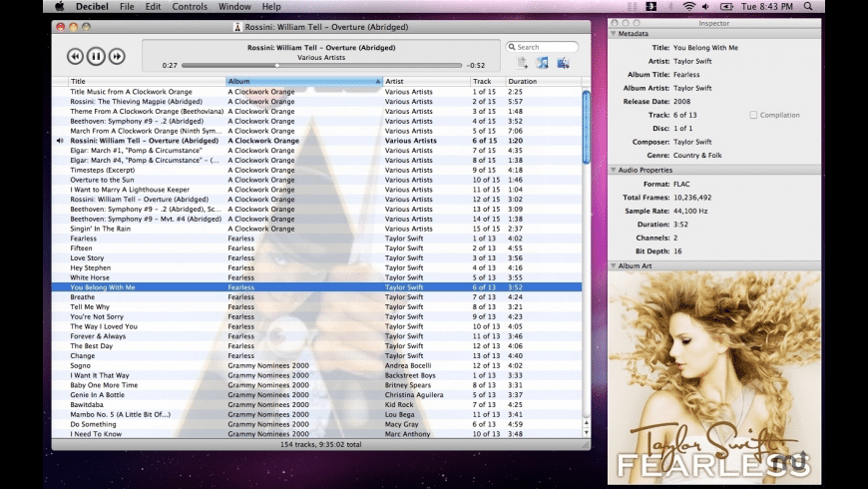Image resolution: width=868 pixels, height=489 pixels.
Task: Focus the Search input field
Action: click(x=542, y=47)
